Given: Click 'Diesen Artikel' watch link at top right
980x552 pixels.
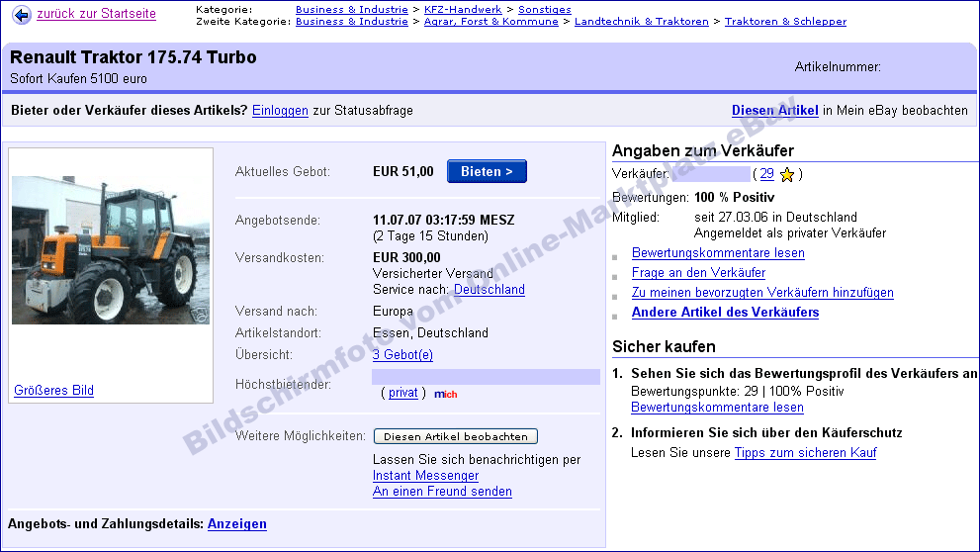Looking at the screenshot, I should 775,111.
